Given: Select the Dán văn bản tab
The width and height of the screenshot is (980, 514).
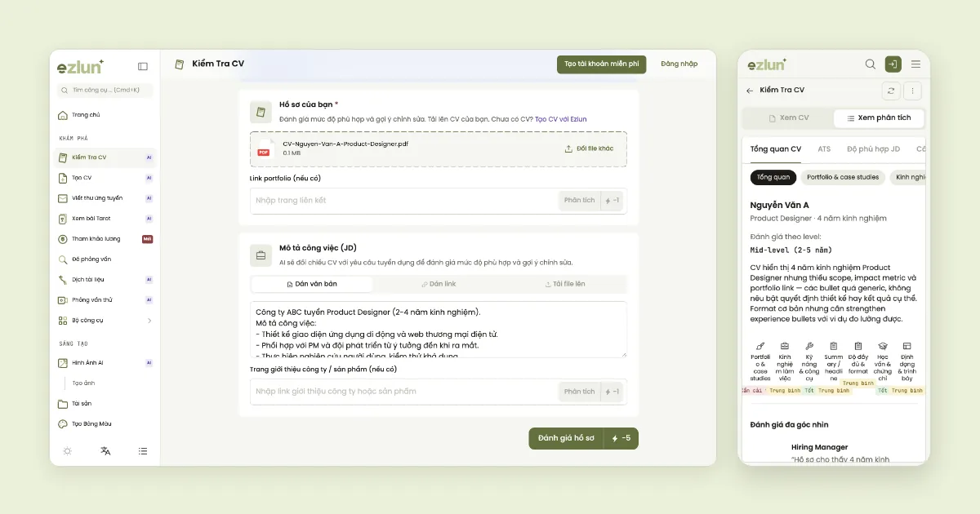Looking at the screenshot, I should [312, 284].
